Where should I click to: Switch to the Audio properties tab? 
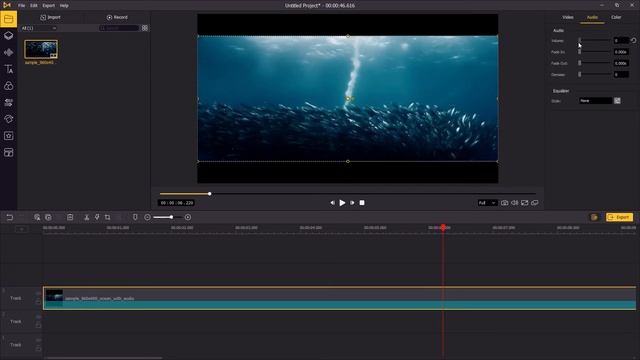592,18
